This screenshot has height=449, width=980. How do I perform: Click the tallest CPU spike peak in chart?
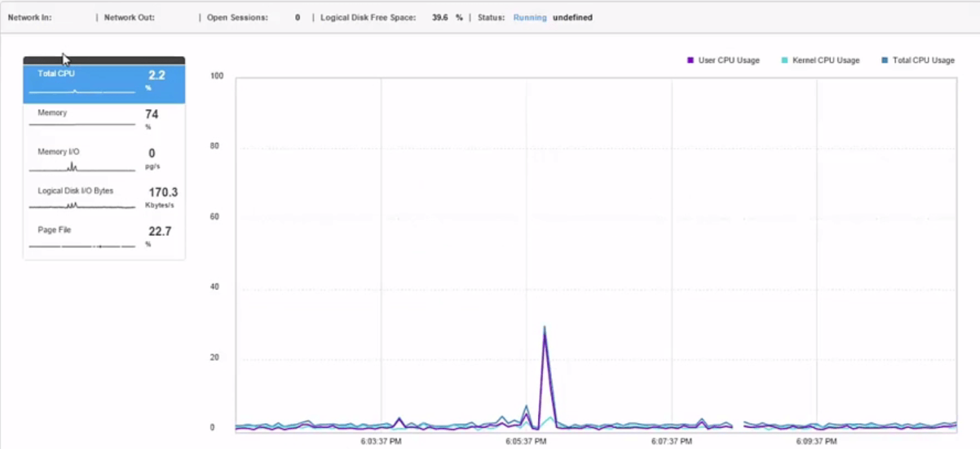544,328
